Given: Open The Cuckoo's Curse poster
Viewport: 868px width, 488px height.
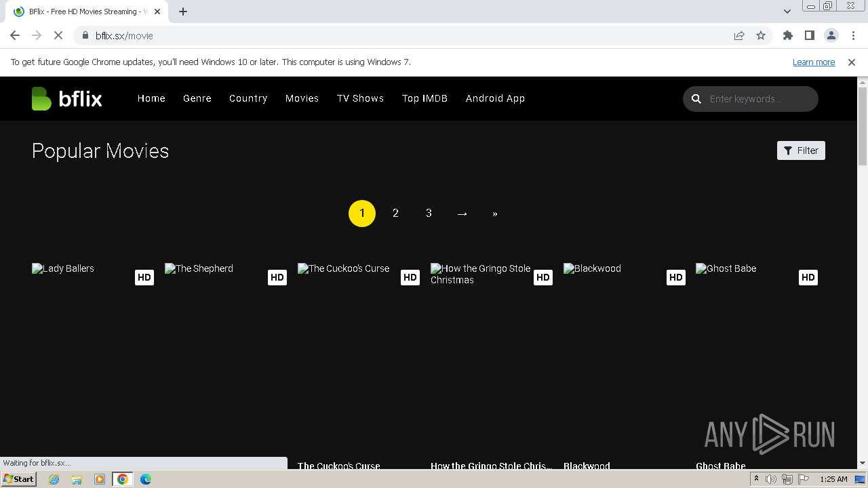Looking at the screenshot, I should [359, 356].
